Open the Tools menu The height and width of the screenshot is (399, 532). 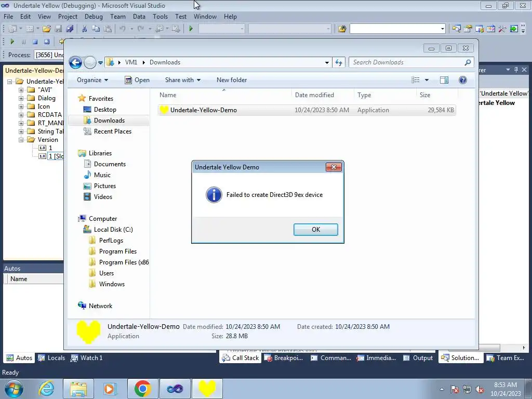[x=160, y=17]
